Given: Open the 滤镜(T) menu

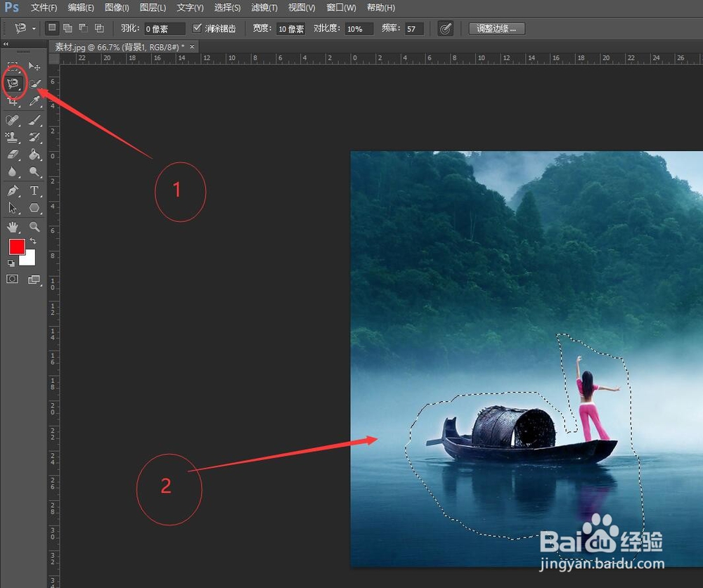Looking at the screenshot, I should (x=264, y=8).
